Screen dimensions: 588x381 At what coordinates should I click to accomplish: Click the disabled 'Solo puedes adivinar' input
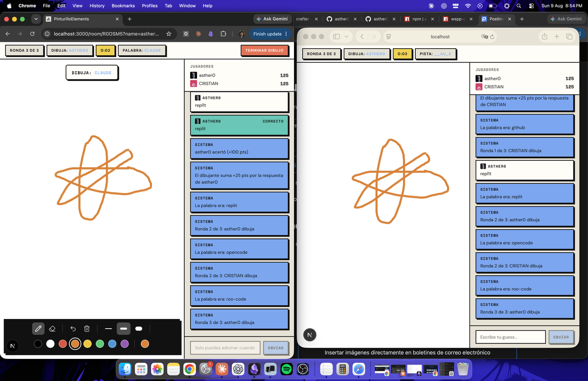[x=225, y=348]
